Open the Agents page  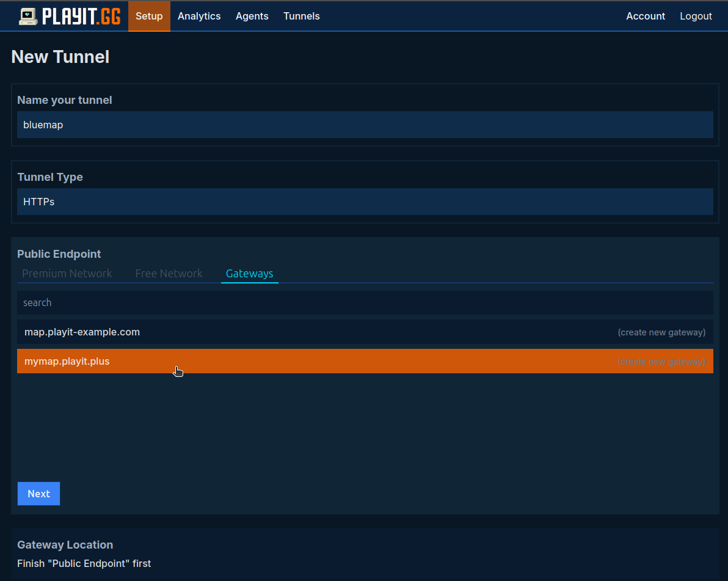click(252, 16)
